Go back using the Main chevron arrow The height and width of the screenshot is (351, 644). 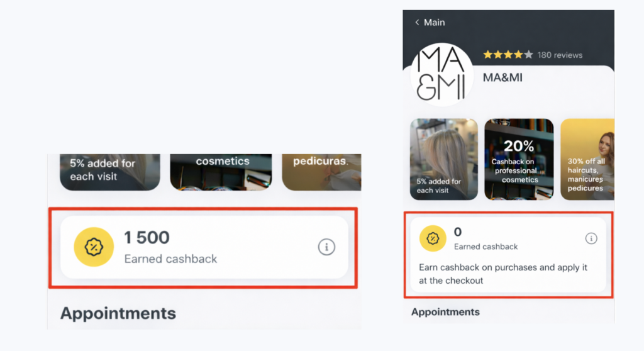pyautogui.click(x=417, y=23)
